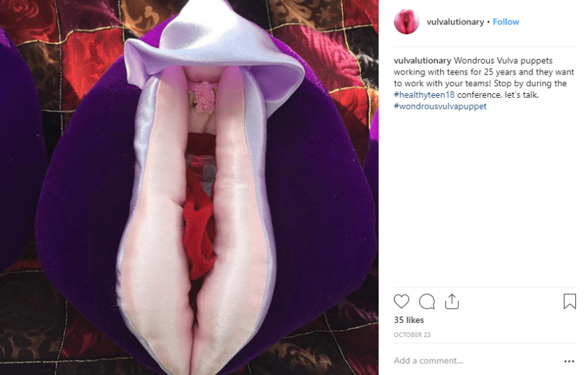Open more options ellipsis beside comment field
The width and height of the screenshot is (588, 375).
(x=569, y=361)
